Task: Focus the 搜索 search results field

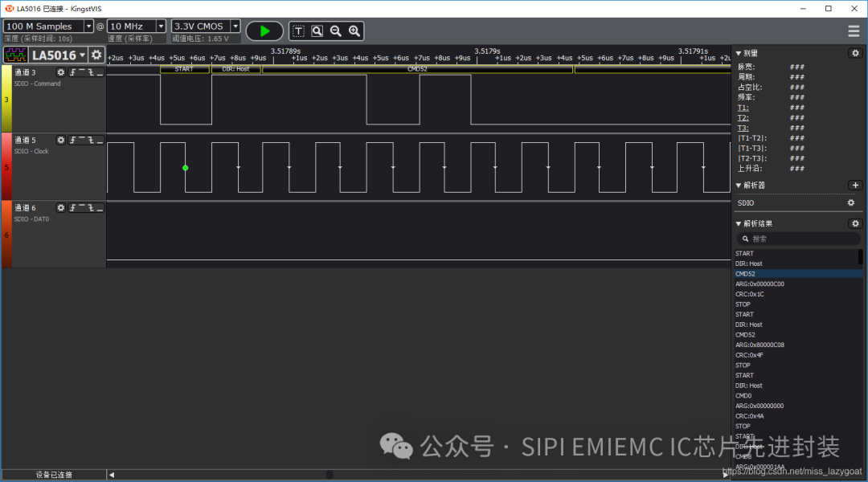Action: 798,239
